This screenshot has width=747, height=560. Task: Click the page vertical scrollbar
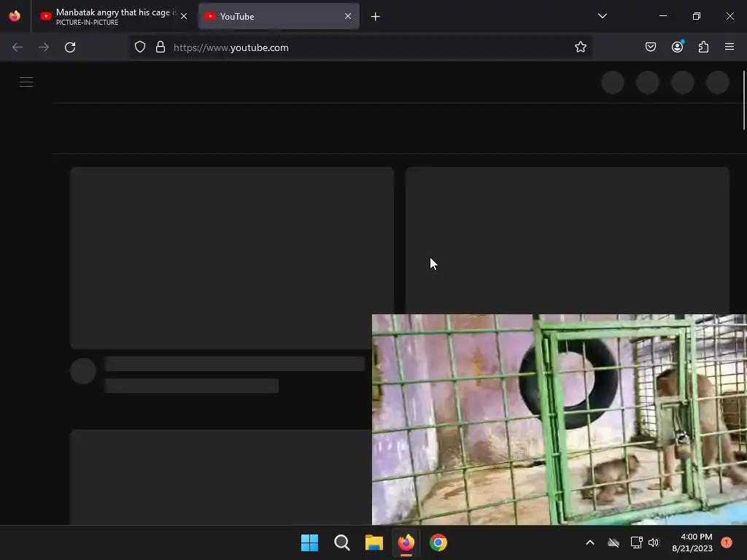coord(744,100)
